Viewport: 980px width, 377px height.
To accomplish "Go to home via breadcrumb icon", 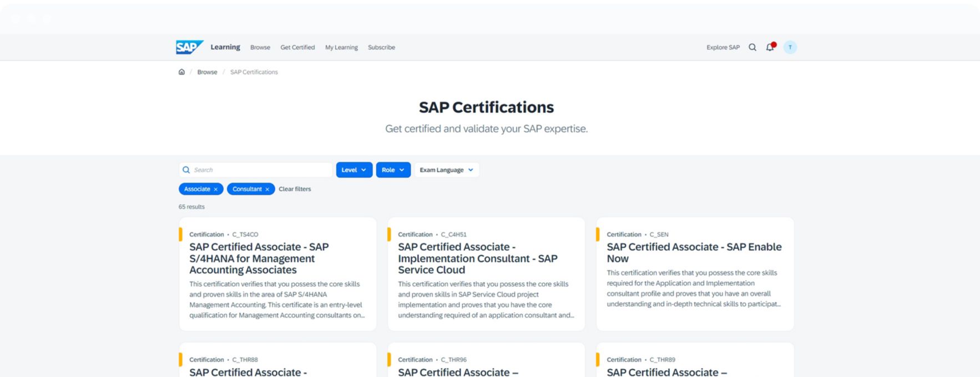I will [181, 72].
